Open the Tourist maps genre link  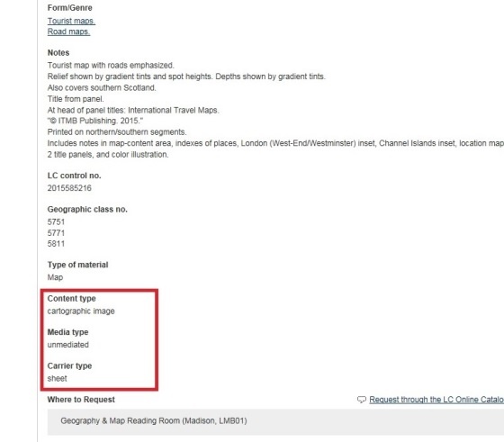71,21
